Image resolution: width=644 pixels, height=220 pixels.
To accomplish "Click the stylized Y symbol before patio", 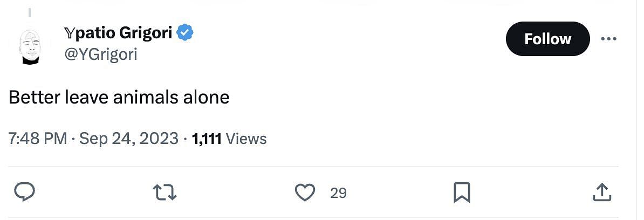I will (x=69, y=33).
